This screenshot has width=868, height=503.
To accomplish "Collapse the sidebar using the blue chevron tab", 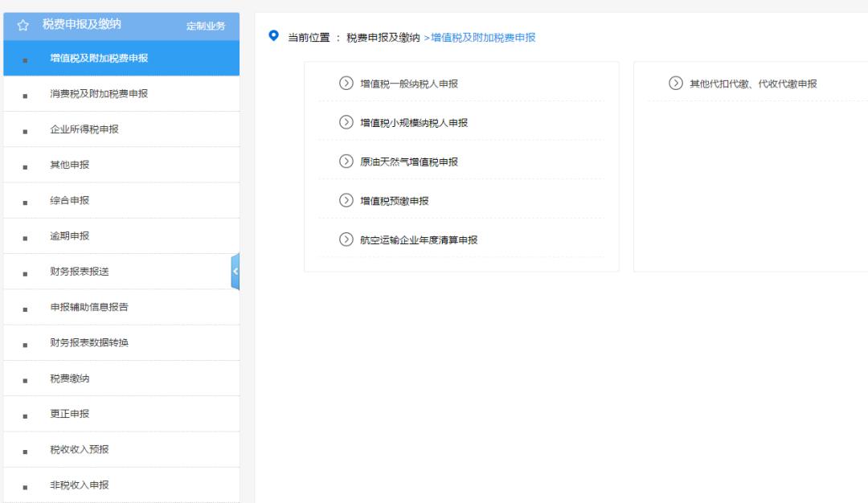I will (235, 272).
